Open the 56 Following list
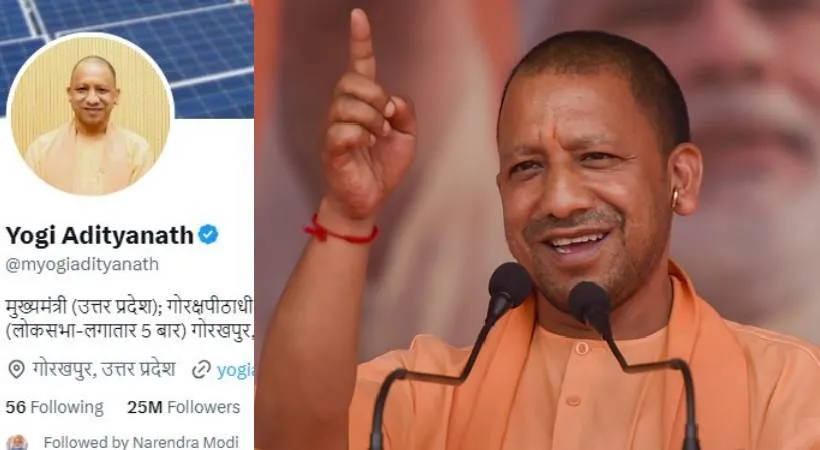 click(x=54, y=407)
